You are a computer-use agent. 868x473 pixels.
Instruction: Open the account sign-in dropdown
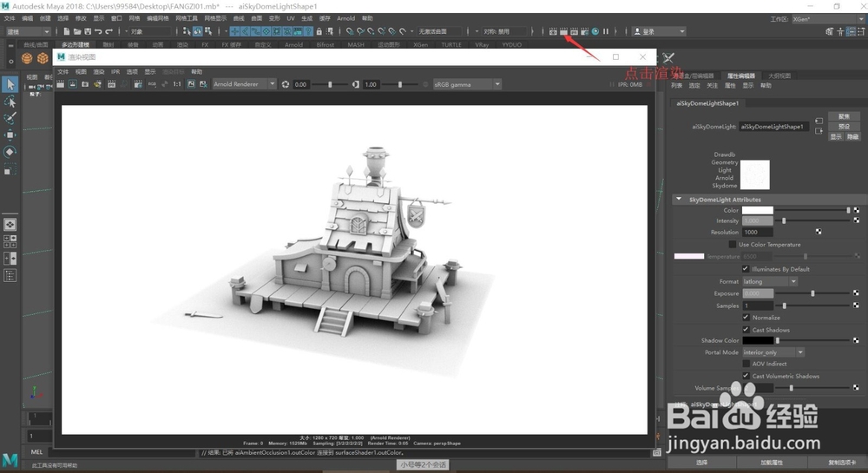659,31
